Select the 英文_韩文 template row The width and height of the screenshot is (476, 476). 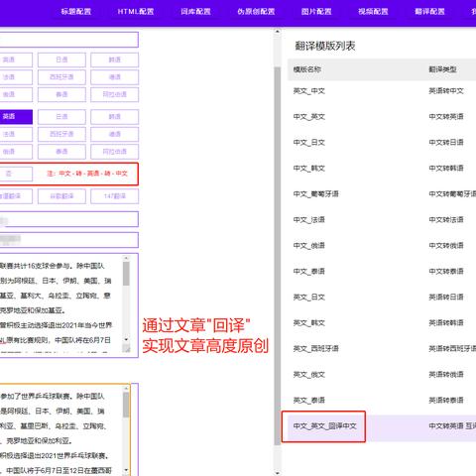point(382,323)
